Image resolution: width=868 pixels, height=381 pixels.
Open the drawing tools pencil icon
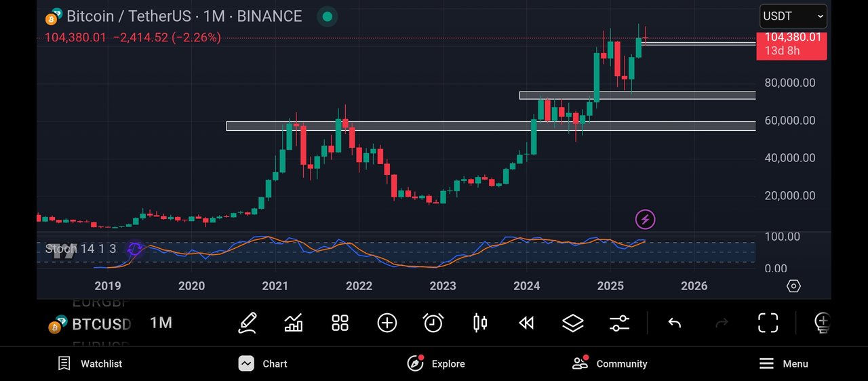tap(248, 323)
